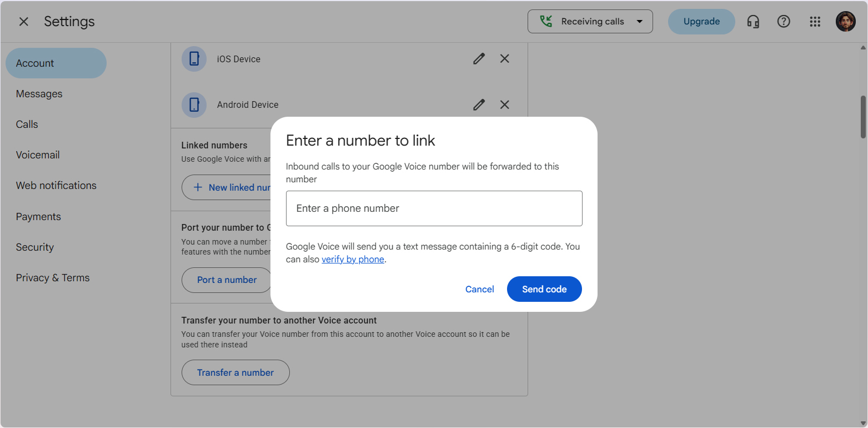Click the Transfer a number button
Image resolution: width=868 pixels, height=428 pixels.
click(x=235, y=372)
